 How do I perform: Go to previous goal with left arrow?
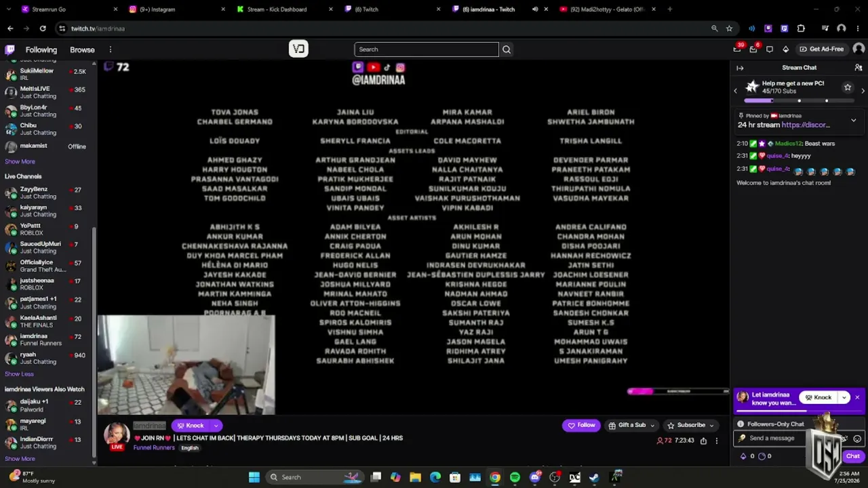click(735, 91)
